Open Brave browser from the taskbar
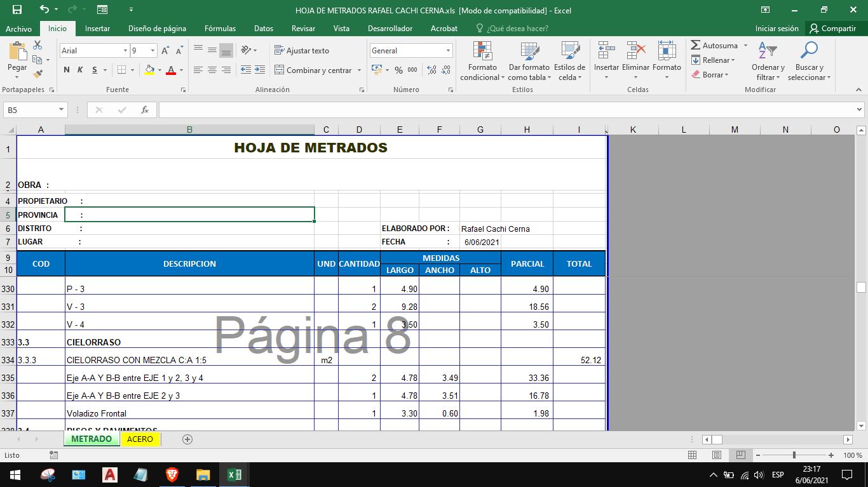 172,474
